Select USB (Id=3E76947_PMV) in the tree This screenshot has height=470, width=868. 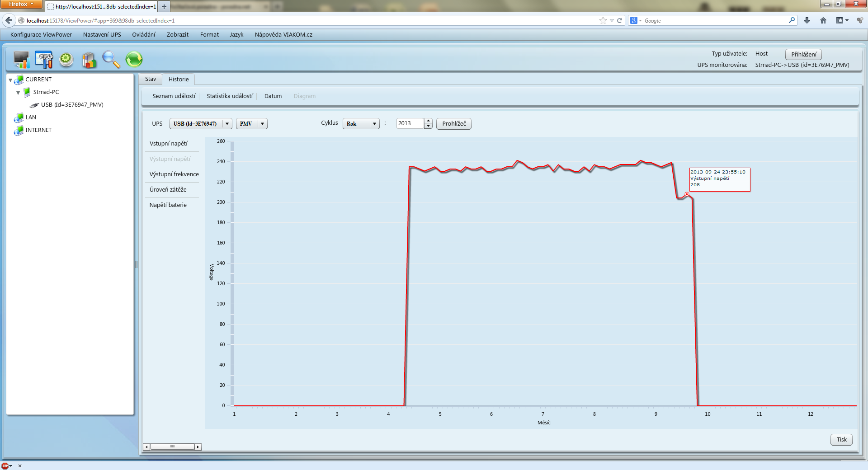point(72,105)
